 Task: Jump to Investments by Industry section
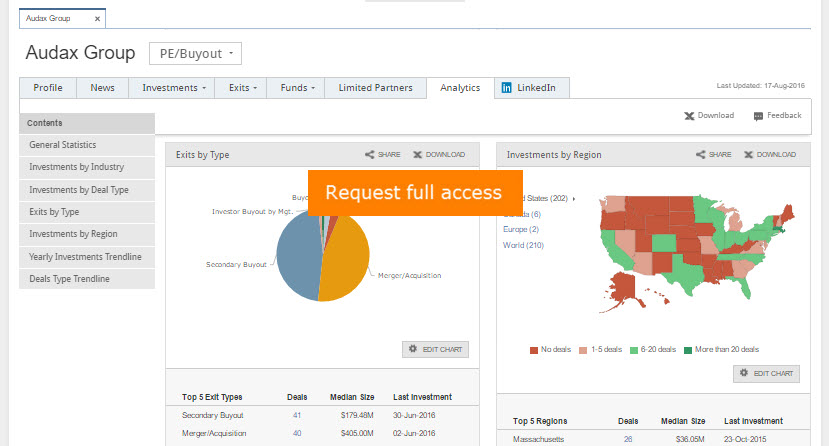click(87, 167)
